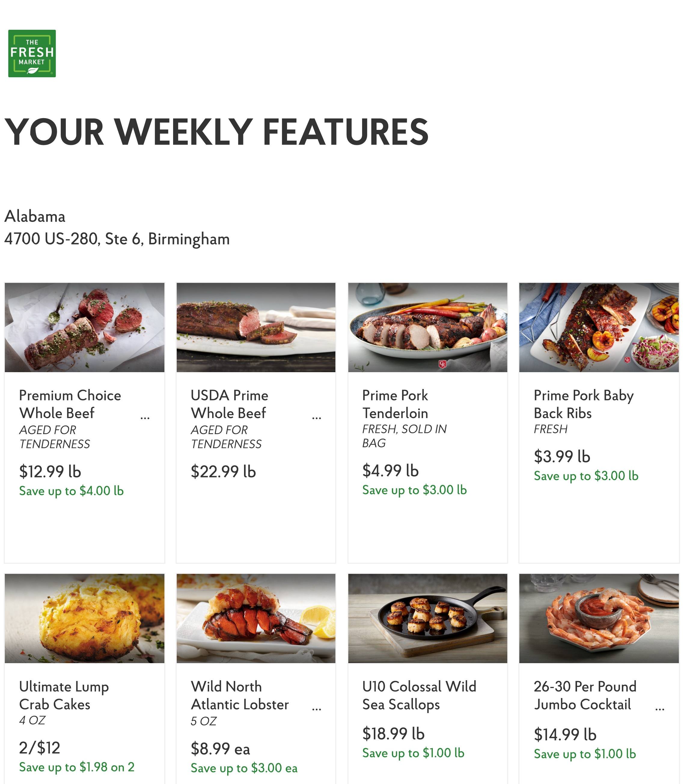Open Prime Pork Baby Back Ribs photo
Screen dimensions: 684x784
click(x=599, y=327)
